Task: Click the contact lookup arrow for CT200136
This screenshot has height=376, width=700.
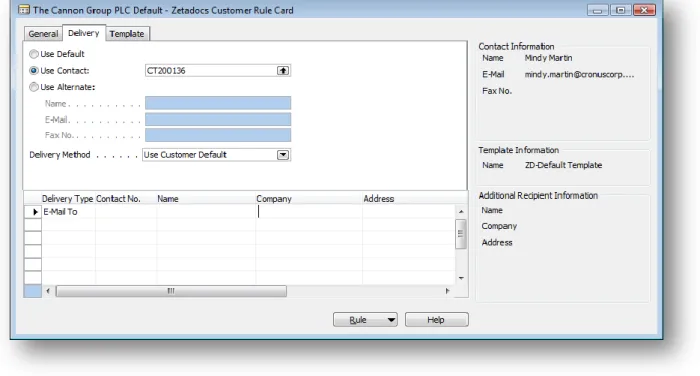Action: point(283,71)
